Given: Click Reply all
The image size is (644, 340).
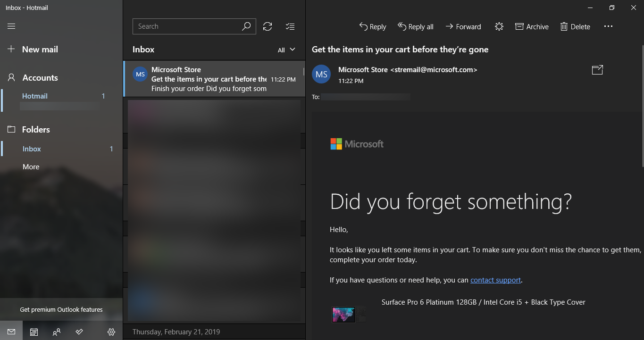Looking at the screenshot, I should (x=415, y=27).
